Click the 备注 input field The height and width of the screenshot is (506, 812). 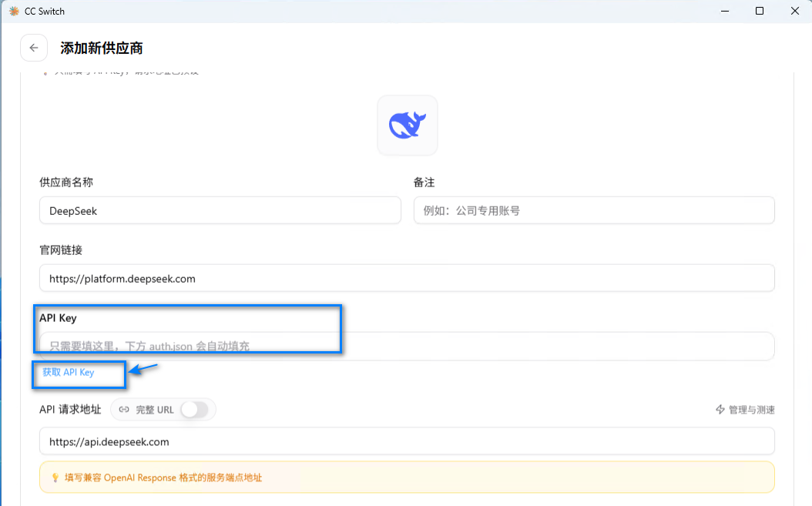tap(594, 210)
